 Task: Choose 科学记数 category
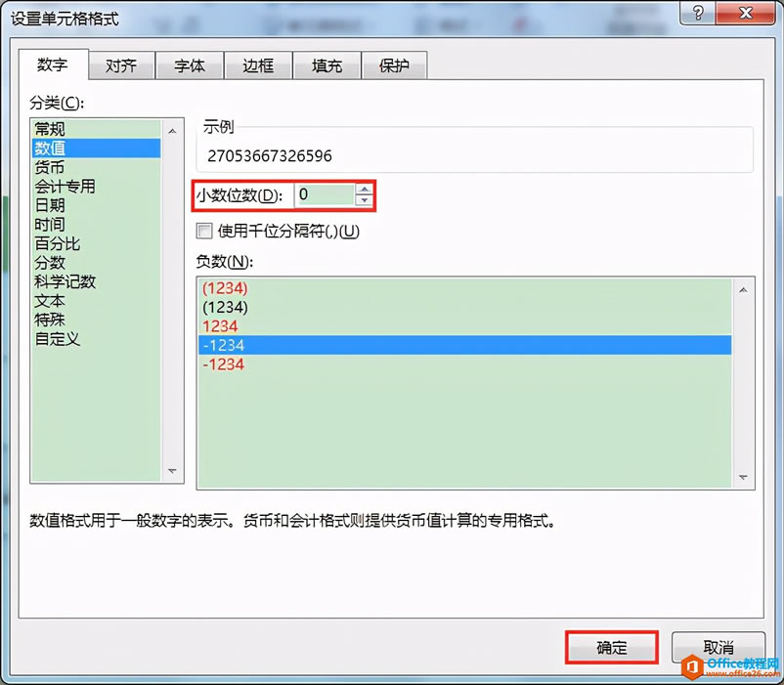point(96,281)
